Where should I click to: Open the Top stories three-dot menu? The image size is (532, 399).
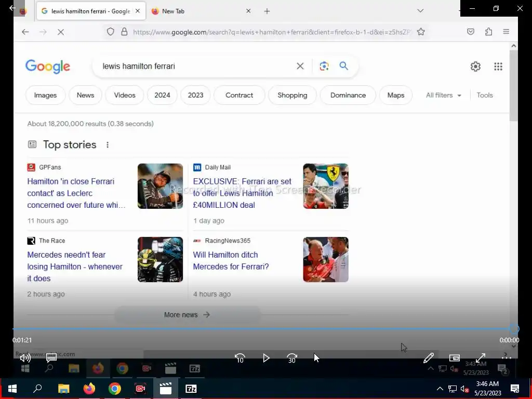pyautogui.click(x=108, y=145)
